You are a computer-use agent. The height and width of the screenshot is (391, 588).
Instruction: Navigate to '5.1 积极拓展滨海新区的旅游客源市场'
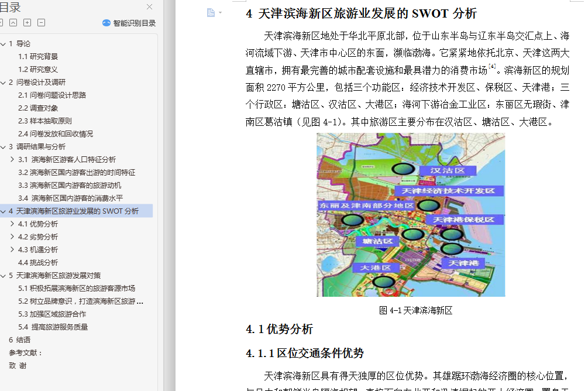tap(77, 288)
